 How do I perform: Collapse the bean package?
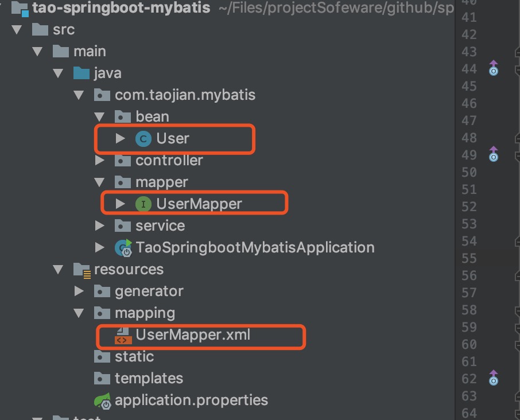click(100, 117)
